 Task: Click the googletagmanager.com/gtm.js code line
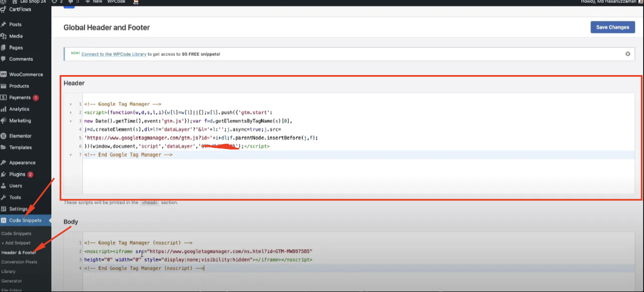click(x=201, y=138)
